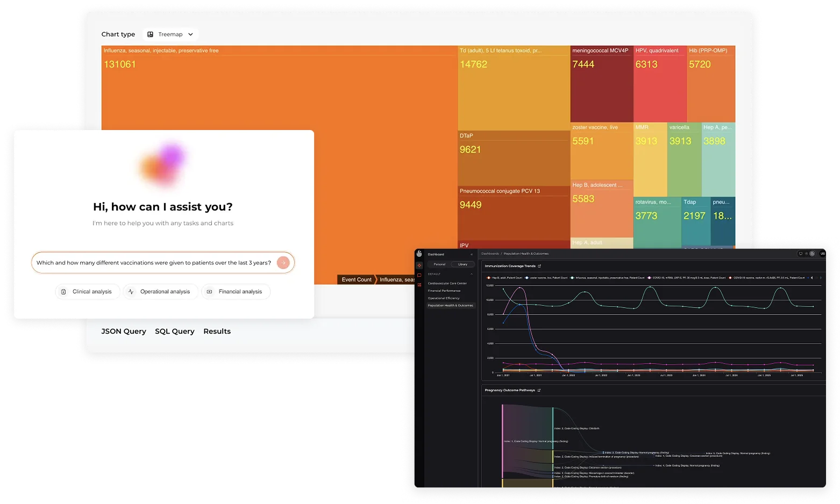The image size is (840, 504).
Task: Select the Hep A pediatric 3898 tile
Action: coord(718,160)
